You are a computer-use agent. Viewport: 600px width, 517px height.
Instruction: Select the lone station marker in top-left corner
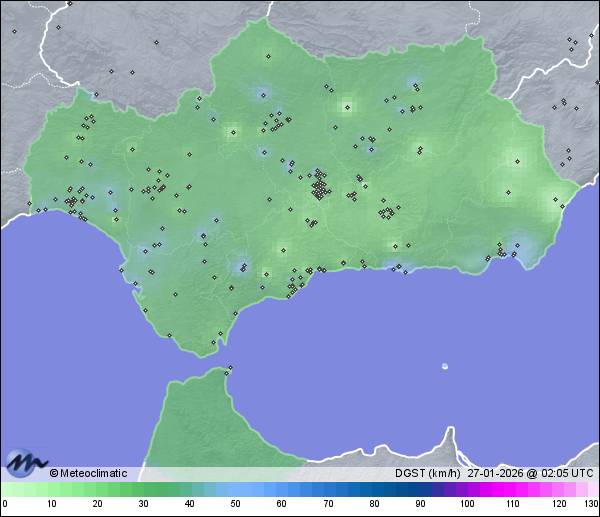click(14, 30)
